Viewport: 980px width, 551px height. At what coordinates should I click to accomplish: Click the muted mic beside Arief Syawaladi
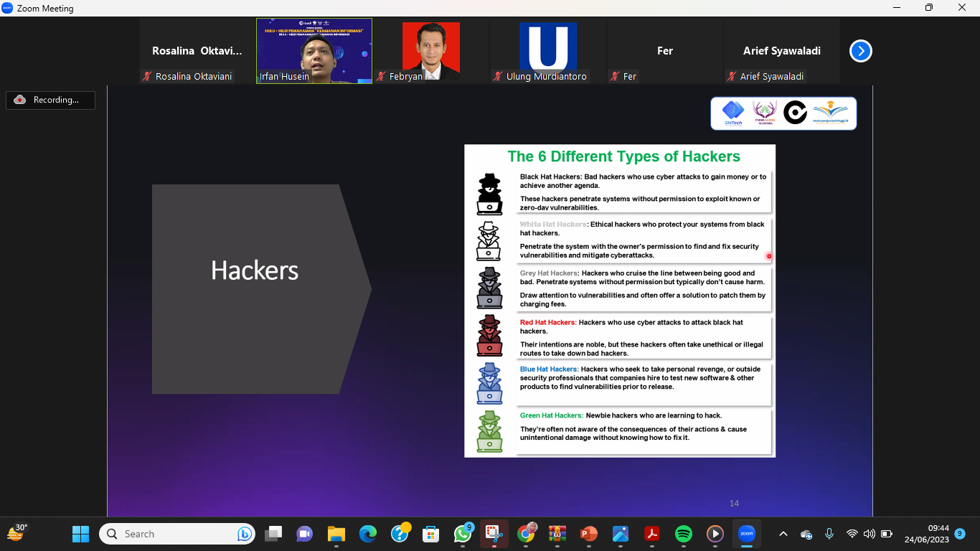coord(731,76)
